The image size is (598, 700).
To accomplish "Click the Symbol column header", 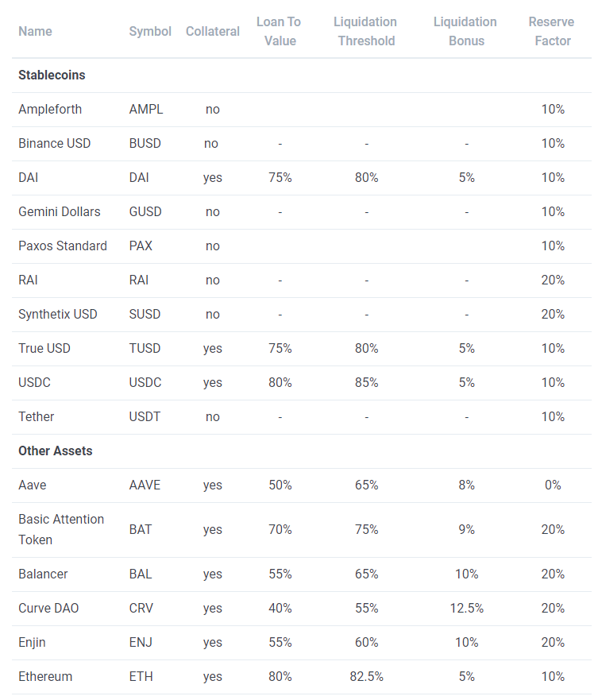I will [x=150, y=31].
